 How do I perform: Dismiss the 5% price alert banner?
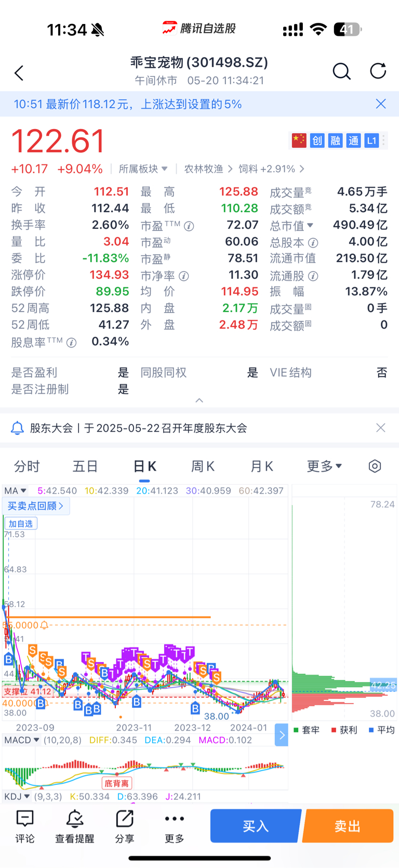click(381, 104)
